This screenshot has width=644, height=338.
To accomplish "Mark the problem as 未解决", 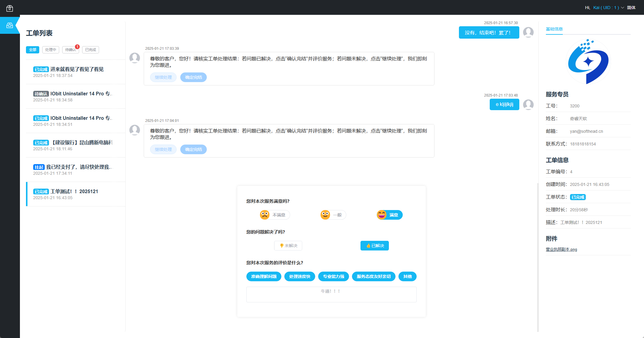I will [288, 246].
